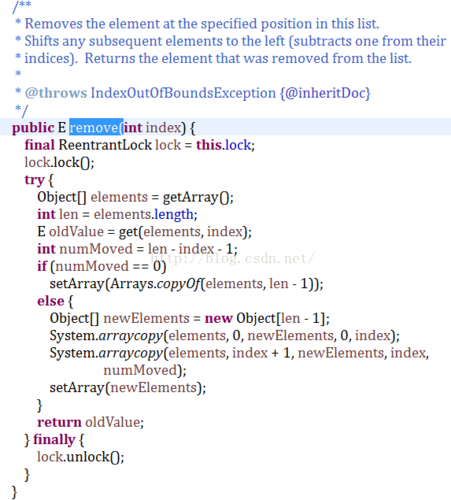Click the 'lock.lock();' statement
Screen dimensions: 451x500
tap(59, 162)
